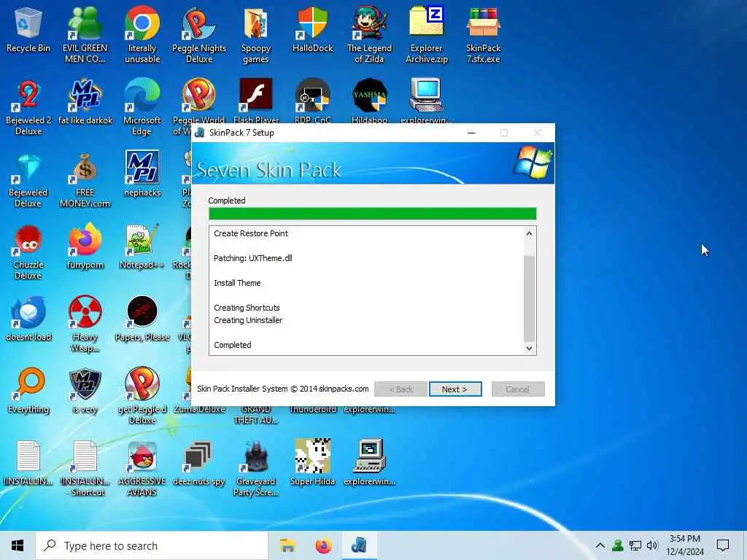Click the Cancel button in Setup

(x=518, y=389)
